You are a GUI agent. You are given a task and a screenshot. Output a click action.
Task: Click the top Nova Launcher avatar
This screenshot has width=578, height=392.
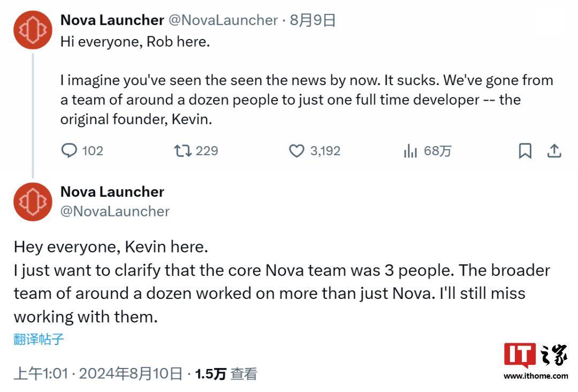point(33,30)
